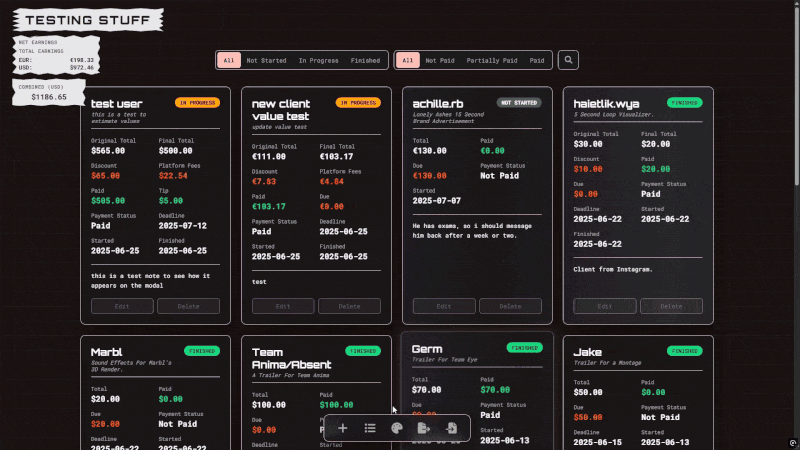Click the 'He has exams' note text
This screenshot has height=450, width=800.
click(x=472, y=231)
